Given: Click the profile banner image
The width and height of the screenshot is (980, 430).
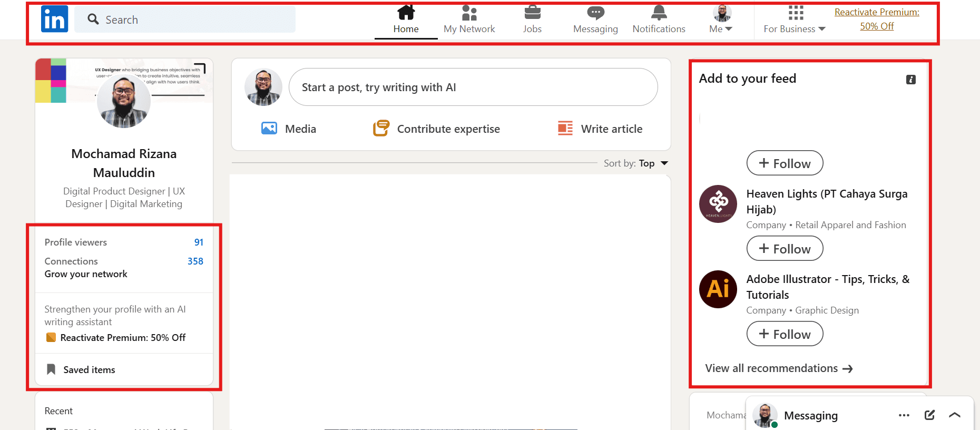Looking at the screenshot, I should point(124,80).
